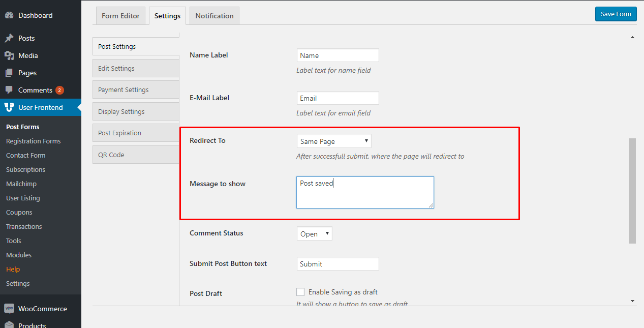Image resolution: width=644 pixels, height=328 pixels.
Task: Click the Dashboard gauge icon
Action: click(9, 15)
